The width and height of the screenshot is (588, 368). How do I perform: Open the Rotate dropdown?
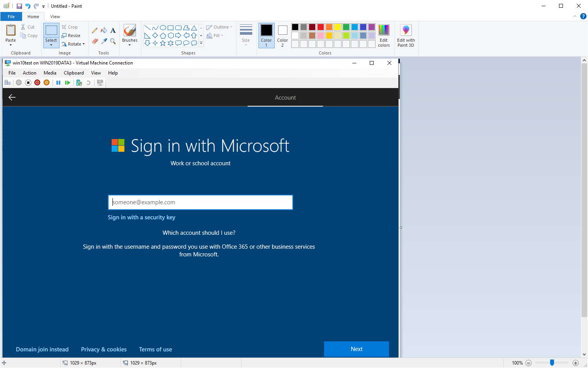[x=73, y=44]
